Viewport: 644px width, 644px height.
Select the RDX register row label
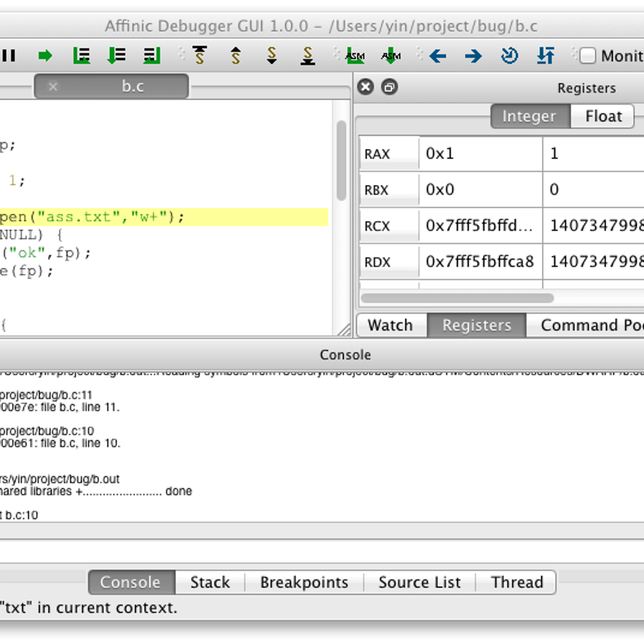point(389,262)
